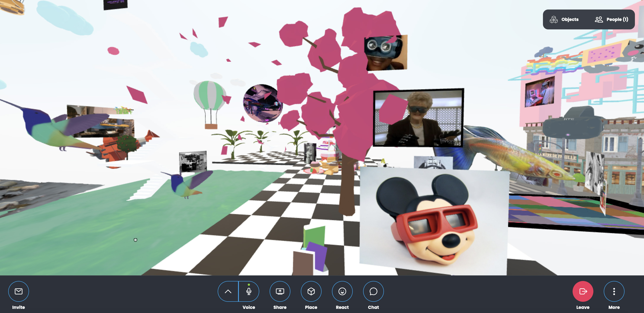Open the People (1) list
Viewport: 644px width, 313px height.
tap(617, 19)
